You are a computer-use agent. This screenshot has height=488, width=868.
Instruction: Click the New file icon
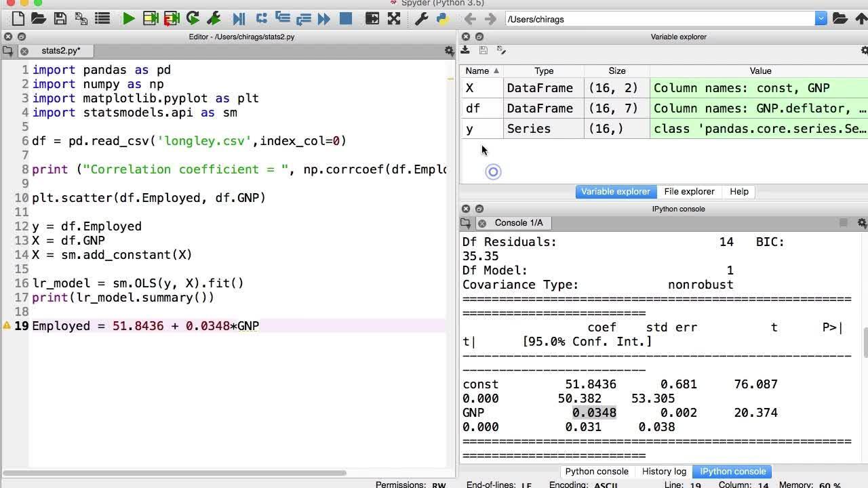coord(18,19)
